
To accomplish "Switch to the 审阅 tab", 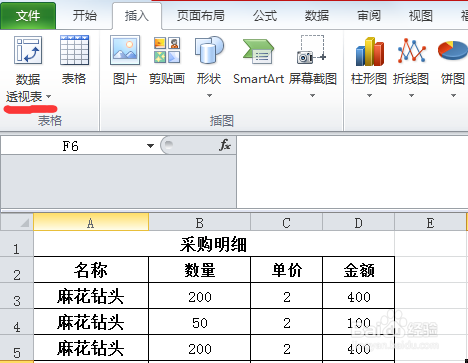I will coord(369,15).
